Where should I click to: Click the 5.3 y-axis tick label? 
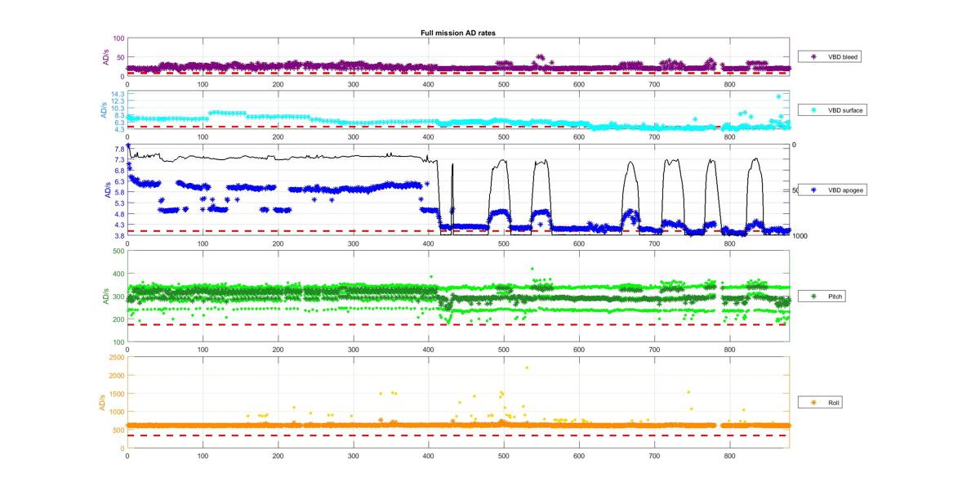point(119,203)
